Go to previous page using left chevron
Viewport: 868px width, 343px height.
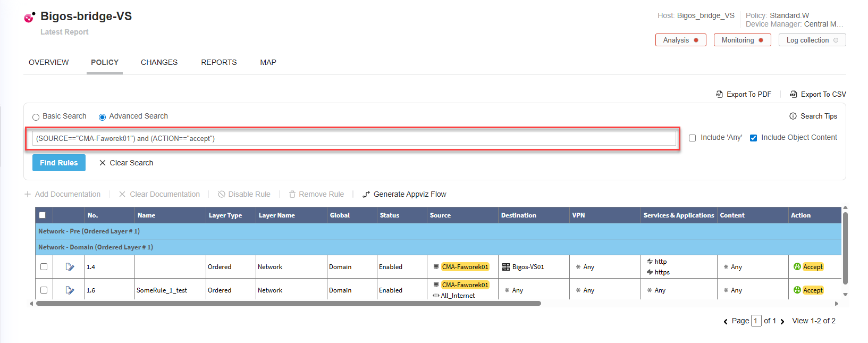[x=726, y=322]
